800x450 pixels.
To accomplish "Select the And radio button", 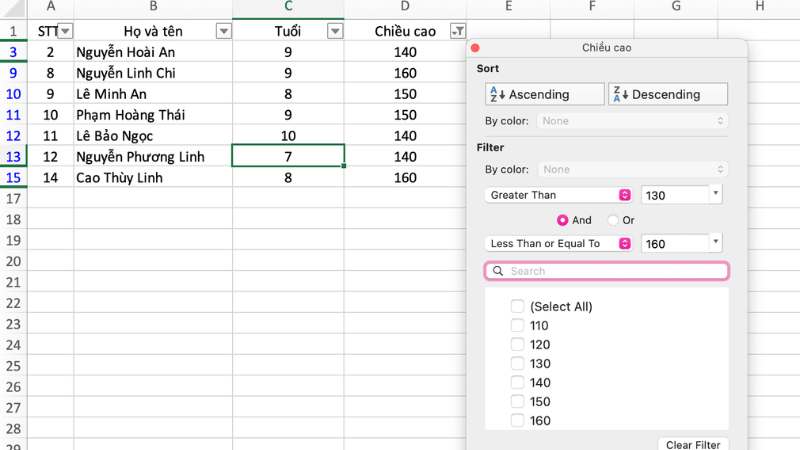I will click(562, 220).
